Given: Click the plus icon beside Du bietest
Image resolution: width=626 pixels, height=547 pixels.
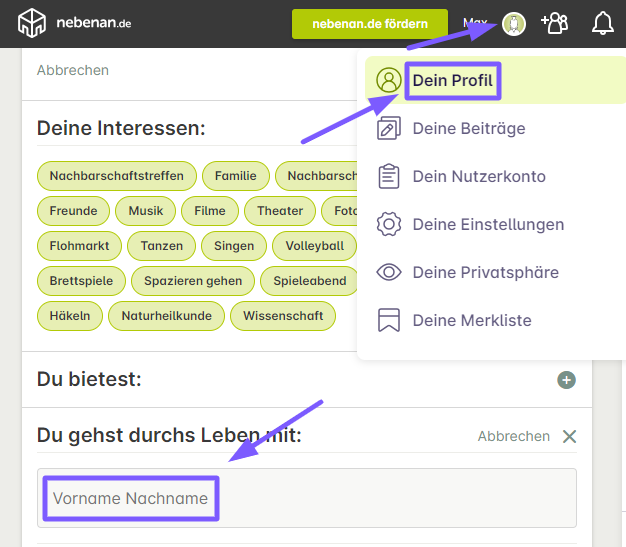Looking at the screenshot, I should [567, 380].
